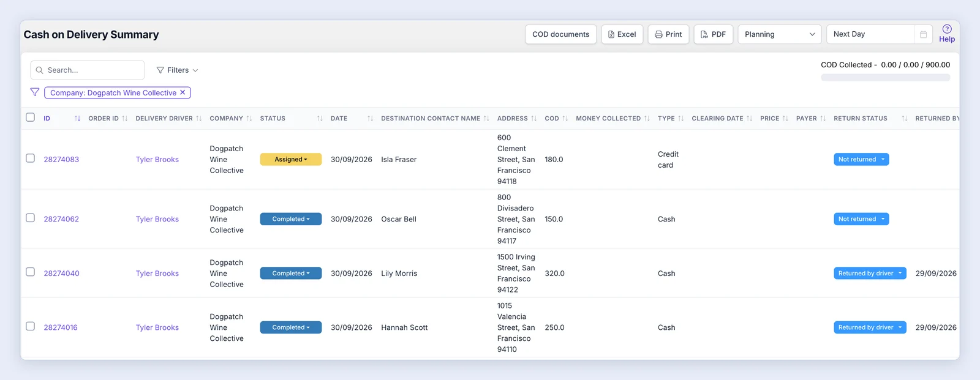
Task: Sort by Money Collected column arrows
Action: pyautogui.click(x=647, y=119)
